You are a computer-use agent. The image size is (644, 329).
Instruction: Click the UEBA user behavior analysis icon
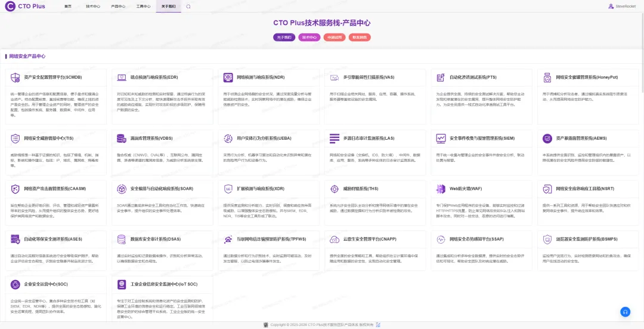click(x=228, y=139)
